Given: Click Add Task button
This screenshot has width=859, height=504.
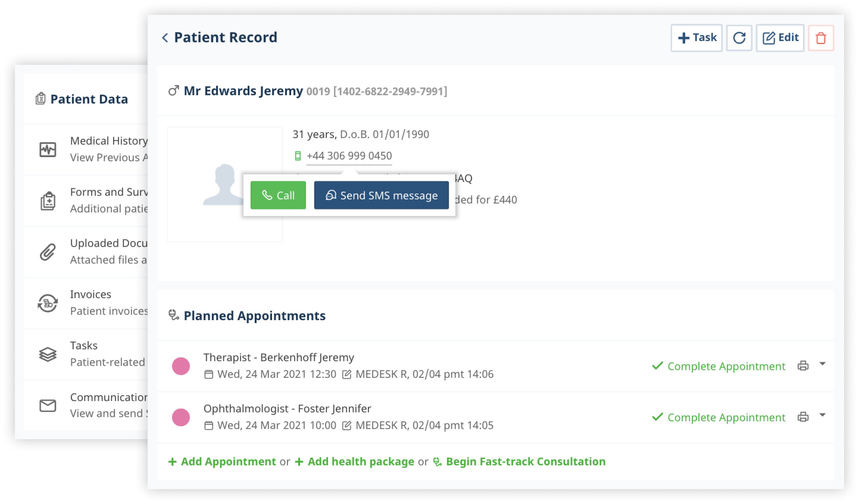Looking at the screenshot, I should (x=696, y=37).
